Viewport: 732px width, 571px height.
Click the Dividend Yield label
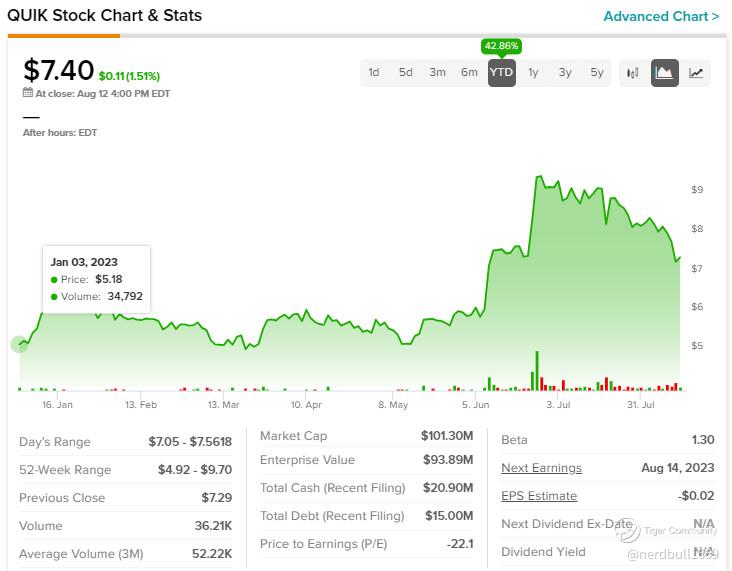point(543,552)
